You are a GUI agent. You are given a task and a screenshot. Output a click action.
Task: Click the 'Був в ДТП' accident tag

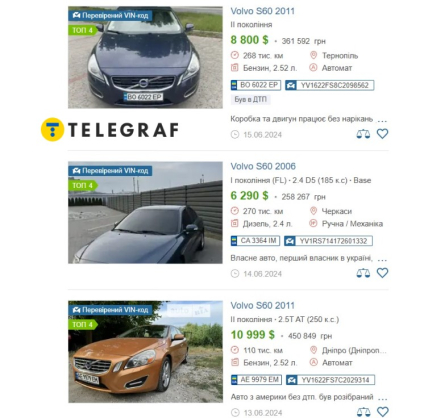pos(250,99)
